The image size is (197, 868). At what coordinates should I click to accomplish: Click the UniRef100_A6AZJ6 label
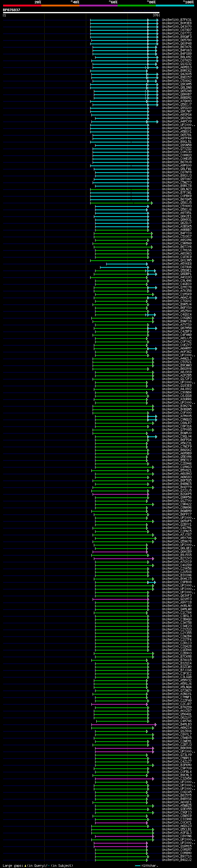point(176,297)
